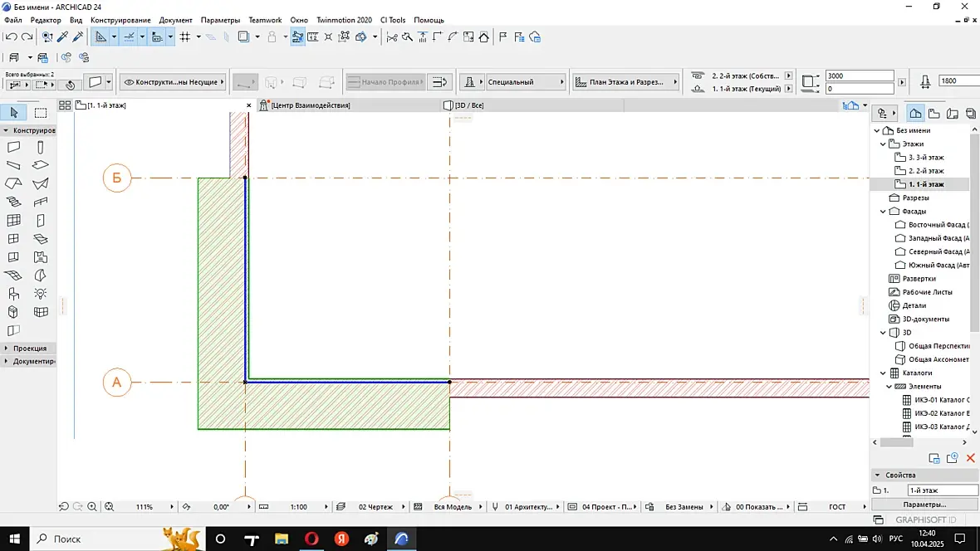Open the Конструирование menu
980x551 pixels.
tap(120, 20)
